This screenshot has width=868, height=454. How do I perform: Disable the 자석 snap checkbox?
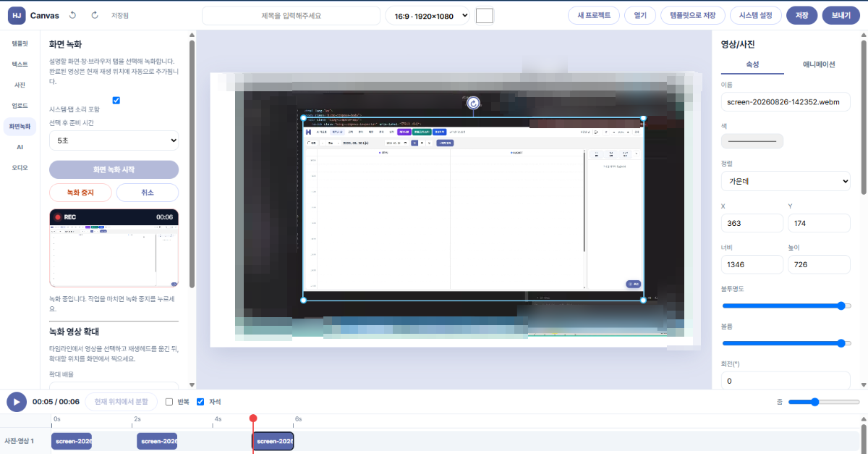(x=200, y=401)
